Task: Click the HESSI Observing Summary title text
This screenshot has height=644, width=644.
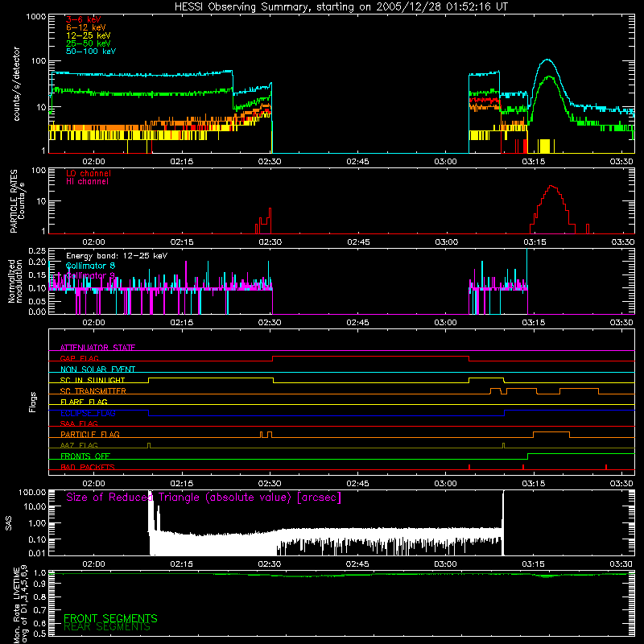Action: pos(341,7)
